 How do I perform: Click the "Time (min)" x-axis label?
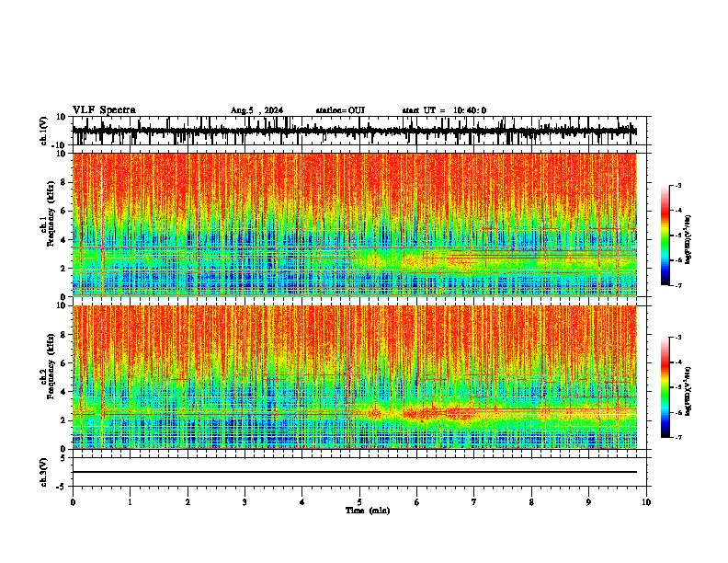pos(368,511)
